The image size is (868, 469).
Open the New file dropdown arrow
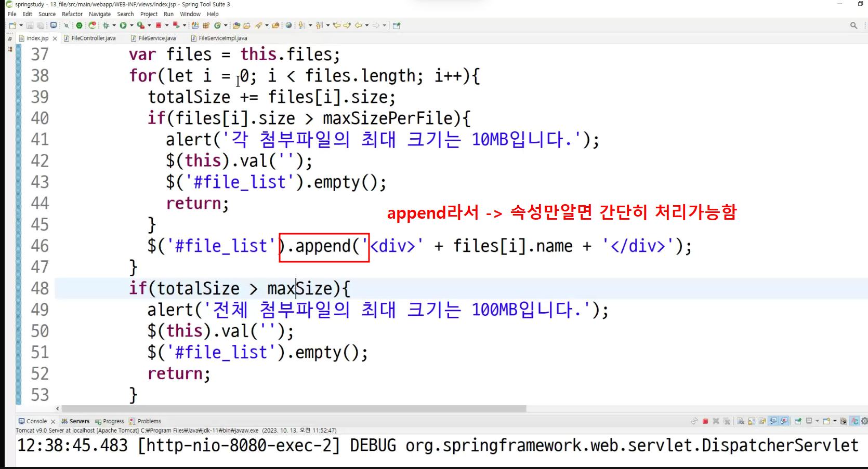(21, 25)
